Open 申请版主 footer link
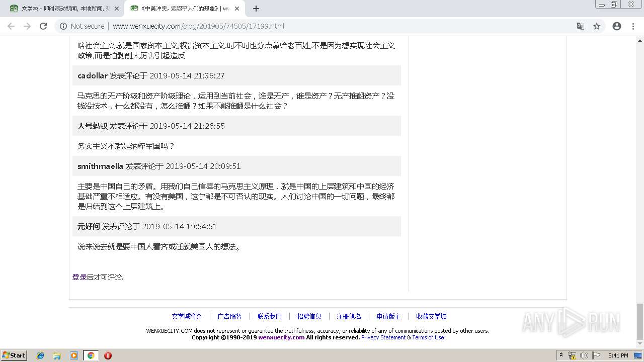Image resolution: width=644 pixels, height=362 pixels. (389, 316)
